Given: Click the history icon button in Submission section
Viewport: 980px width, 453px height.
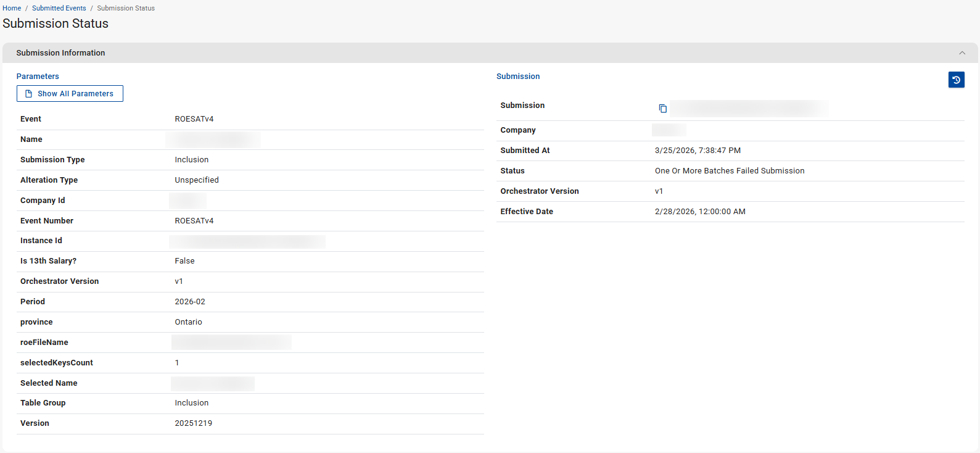Looking at the screenshot, I should tap(956, 80).
